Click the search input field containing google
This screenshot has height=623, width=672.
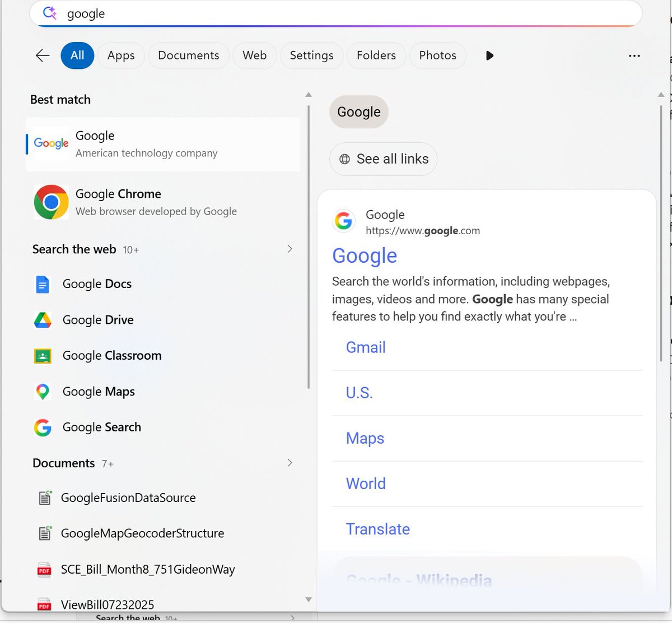[336, 13]
